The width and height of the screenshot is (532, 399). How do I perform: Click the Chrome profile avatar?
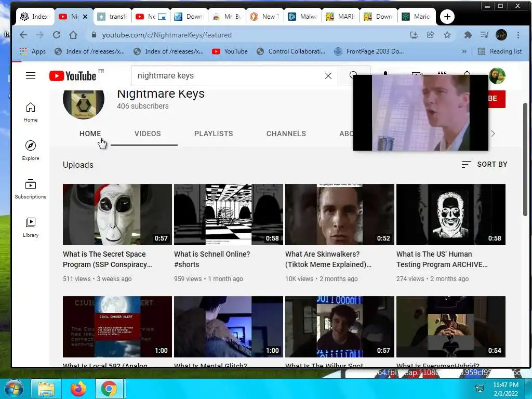[x=501, y=35]
